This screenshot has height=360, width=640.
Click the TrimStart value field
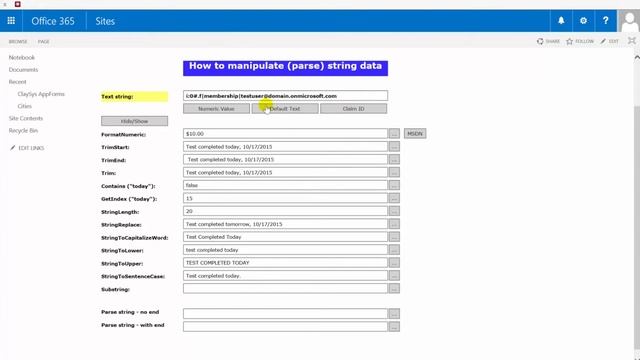coord(285,147)
